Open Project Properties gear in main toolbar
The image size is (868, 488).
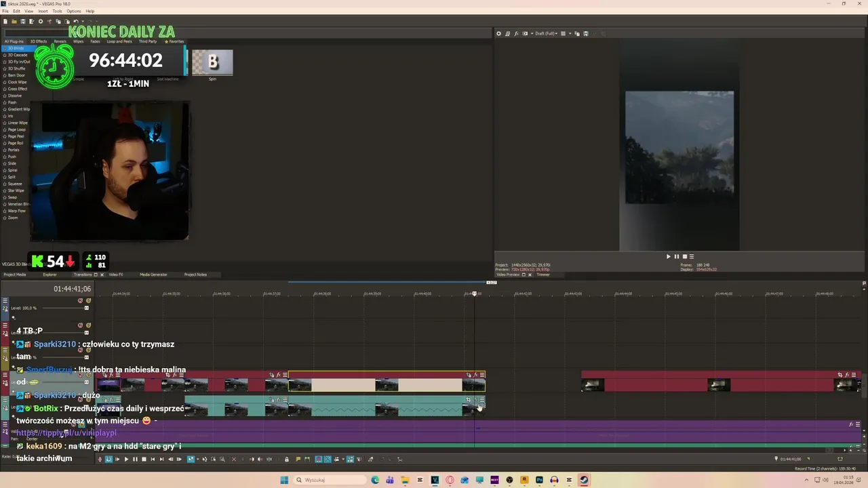[x=41, y=22]
